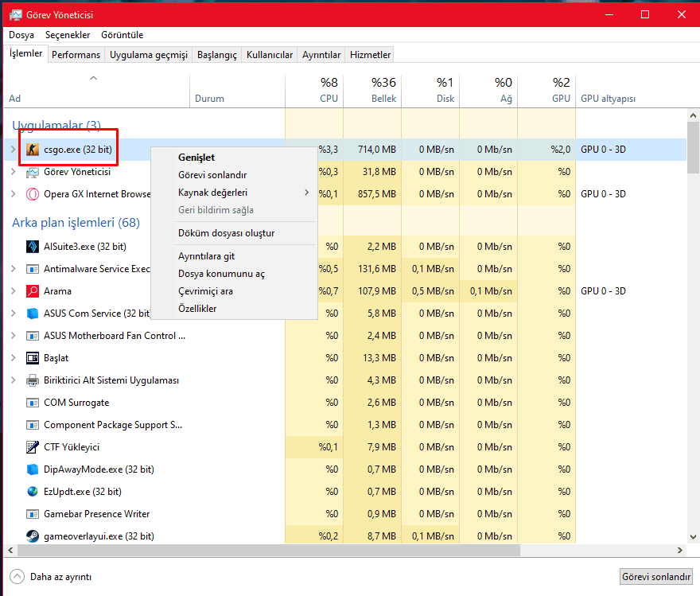Click the Opera GX Internet Browser icon
The width and height of the screenshot is (700, 596).
33,194
